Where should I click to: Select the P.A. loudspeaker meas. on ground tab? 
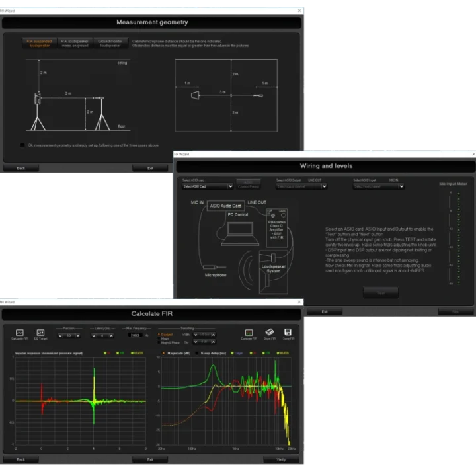point(75,43)
